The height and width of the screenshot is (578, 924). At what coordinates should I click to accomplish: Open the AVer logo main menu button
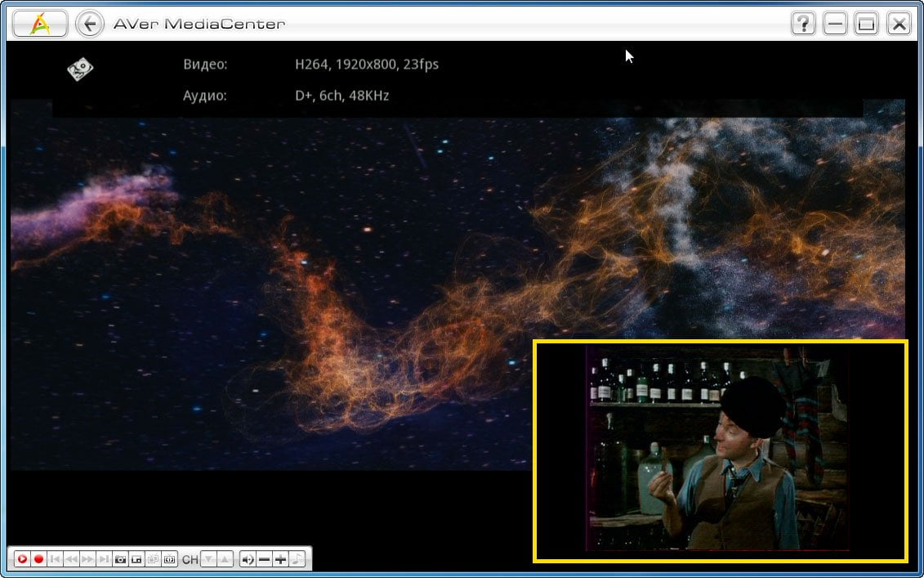39,25
